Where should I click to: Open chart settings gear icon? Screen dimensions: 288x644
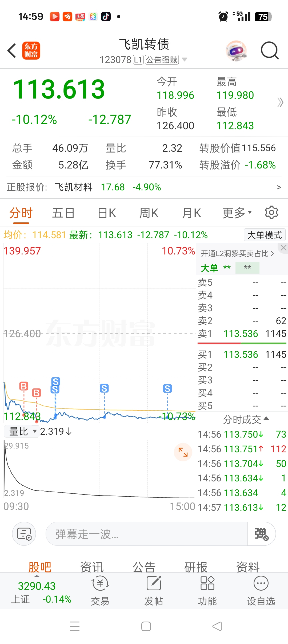tap(271, 213)
